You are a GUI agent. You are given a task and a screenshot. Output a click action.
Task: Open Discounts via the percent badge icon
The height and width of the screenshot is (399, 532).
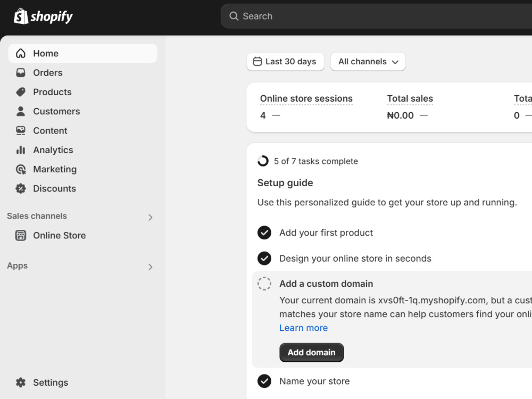click(21, 189)
